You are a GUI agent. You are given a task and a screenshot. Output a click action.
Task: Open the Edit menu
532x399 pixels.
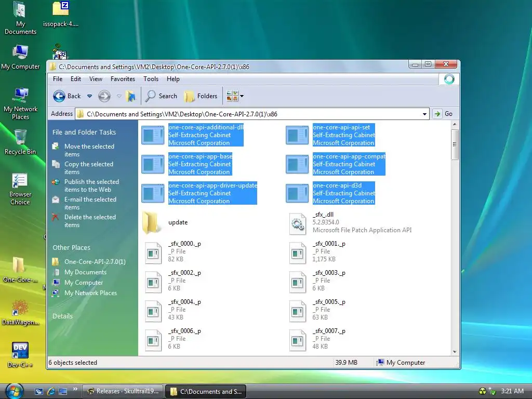point(76,79)
